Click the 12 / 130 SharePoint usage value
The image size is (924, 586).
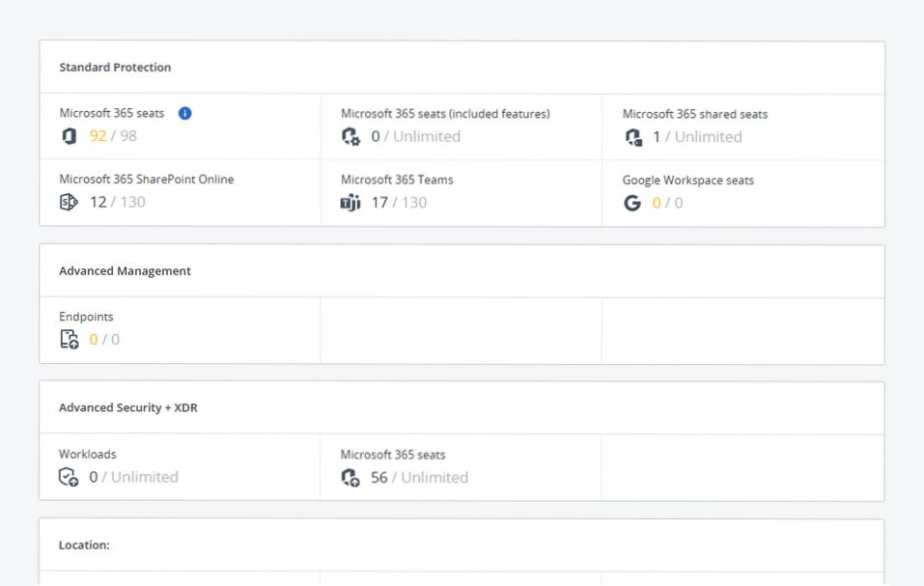(117, 203)
